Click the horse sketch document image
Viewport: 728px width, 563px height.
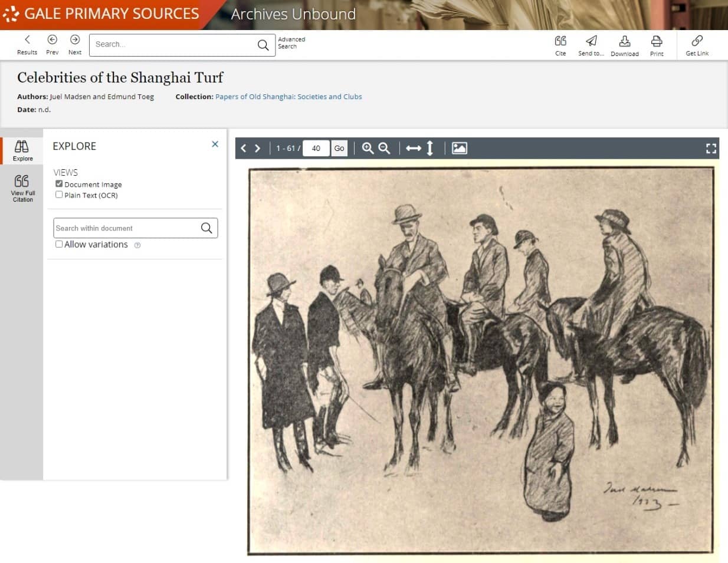click(481, 361)
